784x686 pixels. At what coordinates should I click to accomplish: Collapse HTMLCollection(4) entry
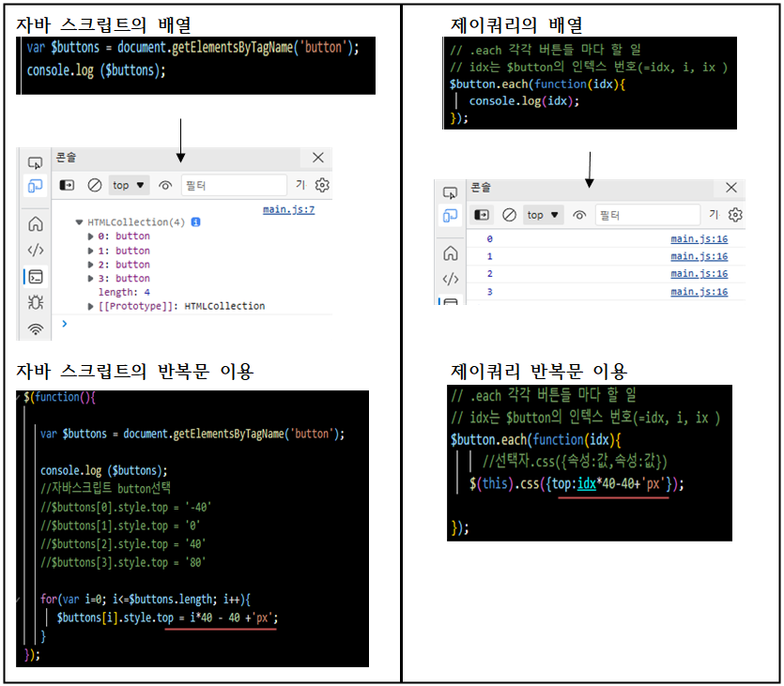point(79,222)
